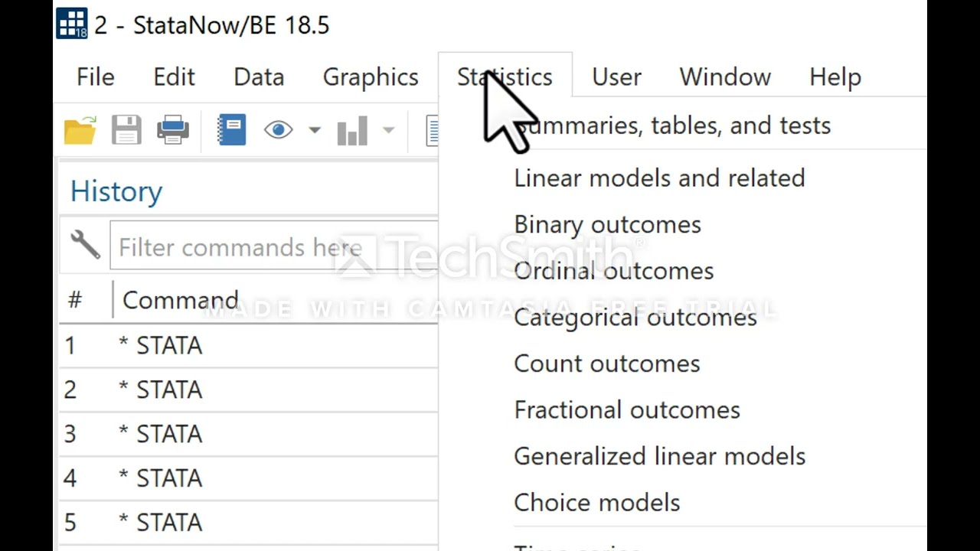The width and height of the screenshot is (980, 551).
Task: Click the Log notebook icon
Action: [232, 131]
